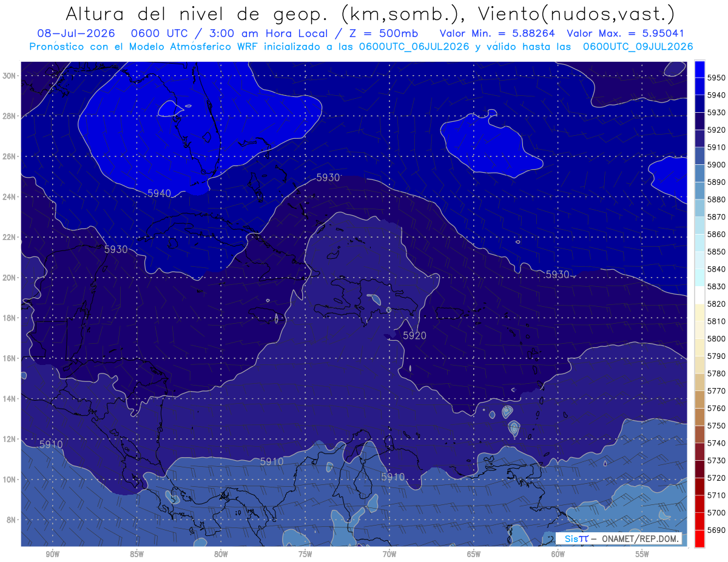The height and width of the screenshot is (562, 728).
Task: Click the '0600UTC_06JUL2026' initialization timestamp
Action: point(414,47)
